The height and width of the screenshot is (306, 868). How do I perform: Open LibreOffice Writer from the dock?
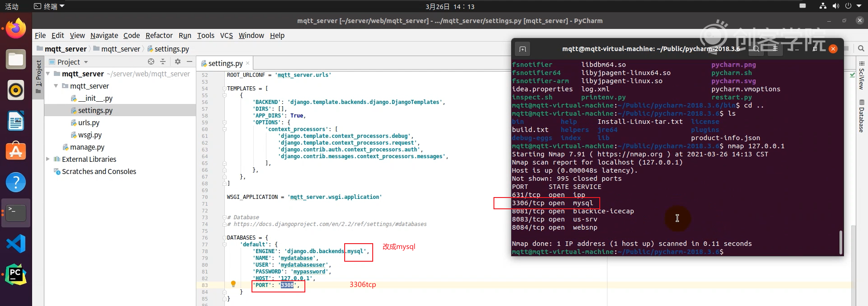[x=16, y=121]
